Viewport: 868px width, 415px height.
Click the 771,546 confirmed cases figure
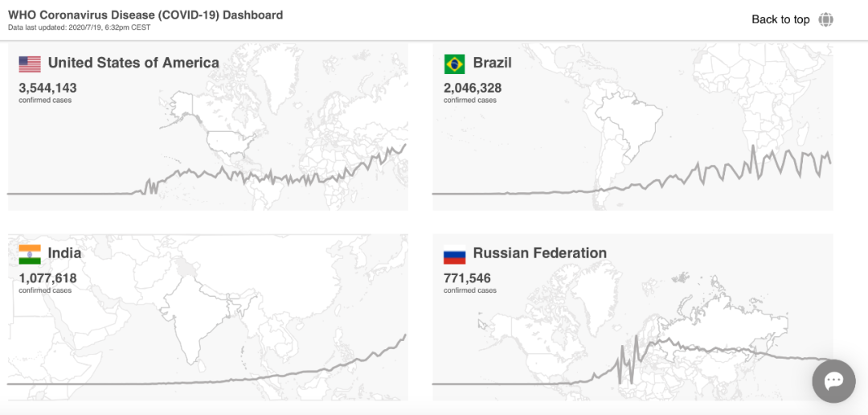tap(467, 278)
